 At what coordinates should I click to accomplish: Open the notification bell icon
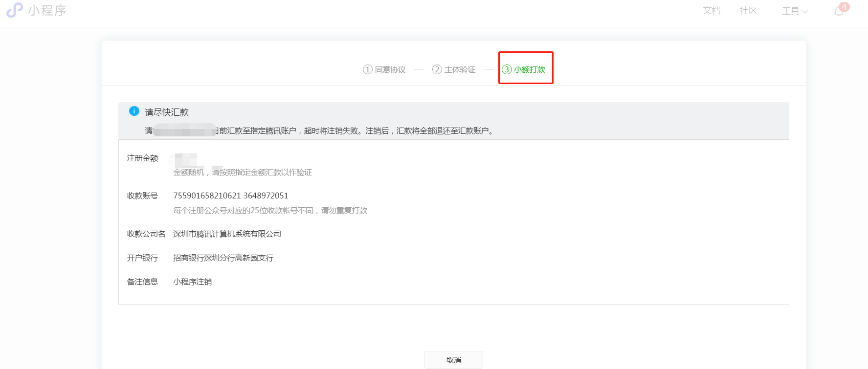(x=839, y=11)
